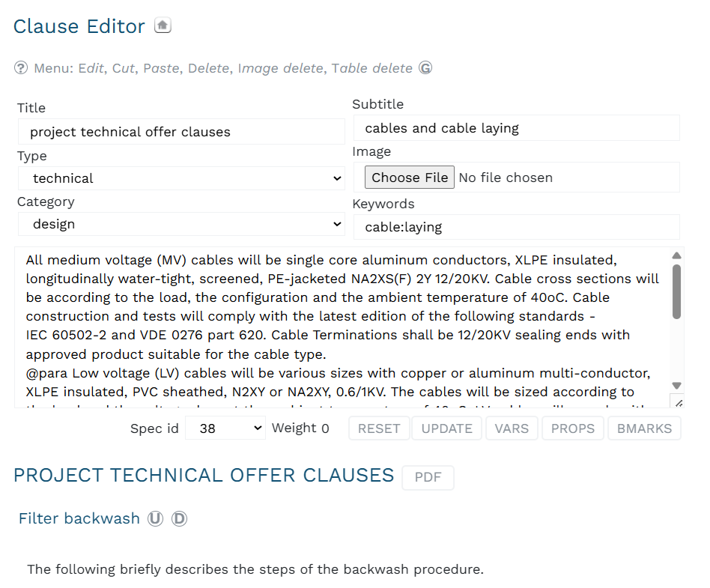Viewport: 710px width, 588px height.
Task: Select the Image delete menu option
Action: coord(280,68)
